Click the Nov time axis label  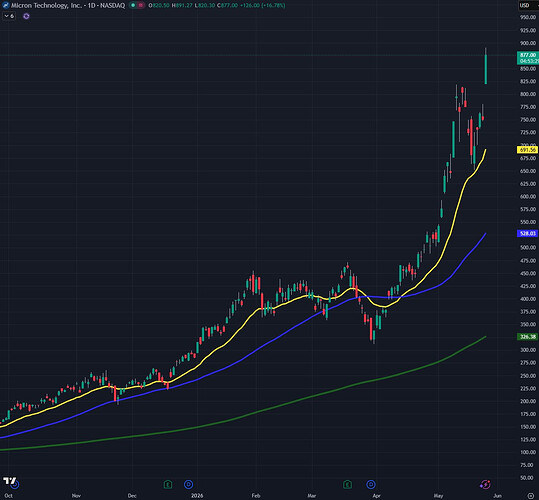point(76,496)
